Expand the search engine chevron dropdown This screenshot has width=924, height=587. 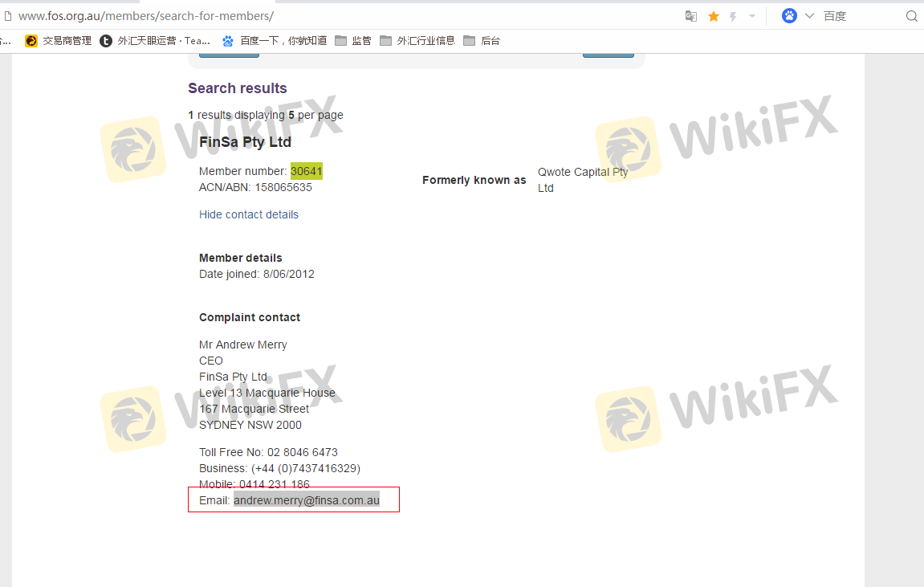(x=809, y=16)
